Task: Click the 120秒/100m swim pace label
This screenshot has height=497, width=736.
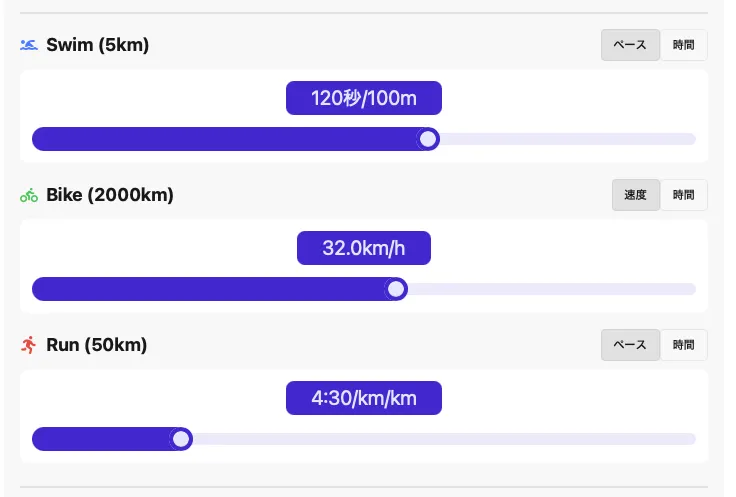Action: point(364,98)
